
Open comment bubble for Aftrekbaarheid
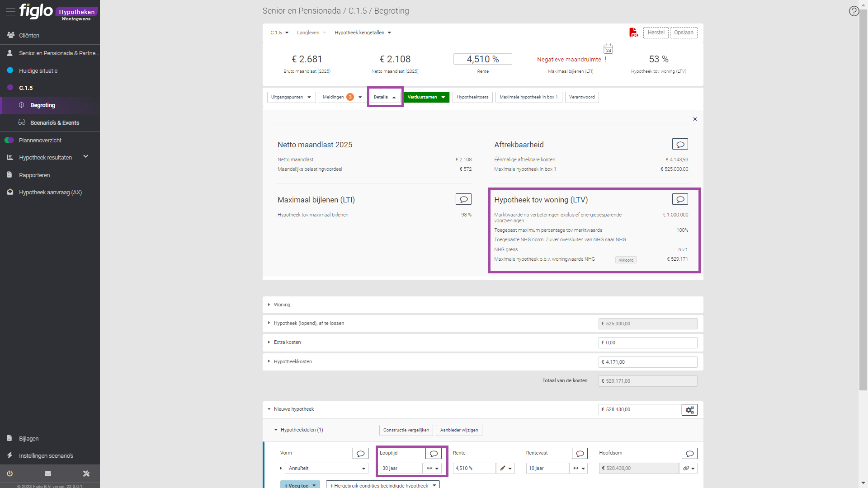[680, 144]
